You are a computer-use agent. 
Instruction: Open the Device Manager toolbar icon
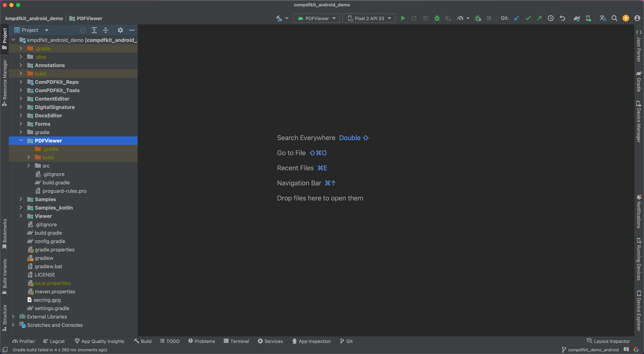[588, 18]
